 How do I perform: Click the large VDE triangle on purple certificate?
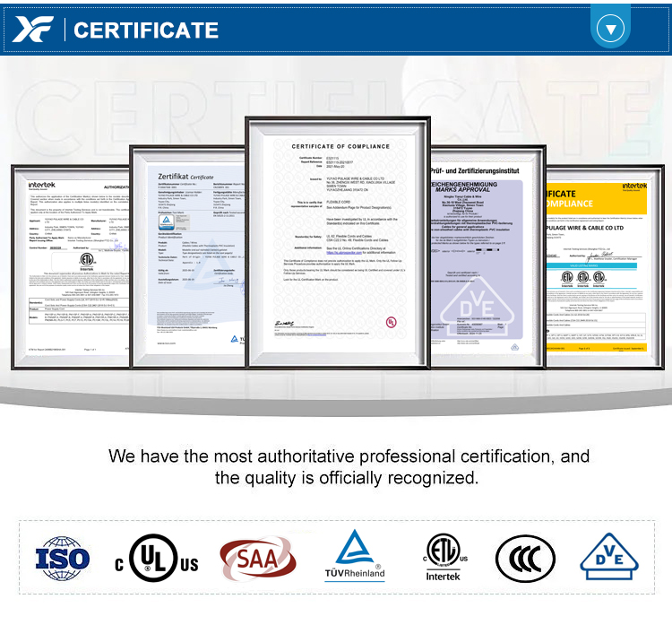(x=477, y=307)
